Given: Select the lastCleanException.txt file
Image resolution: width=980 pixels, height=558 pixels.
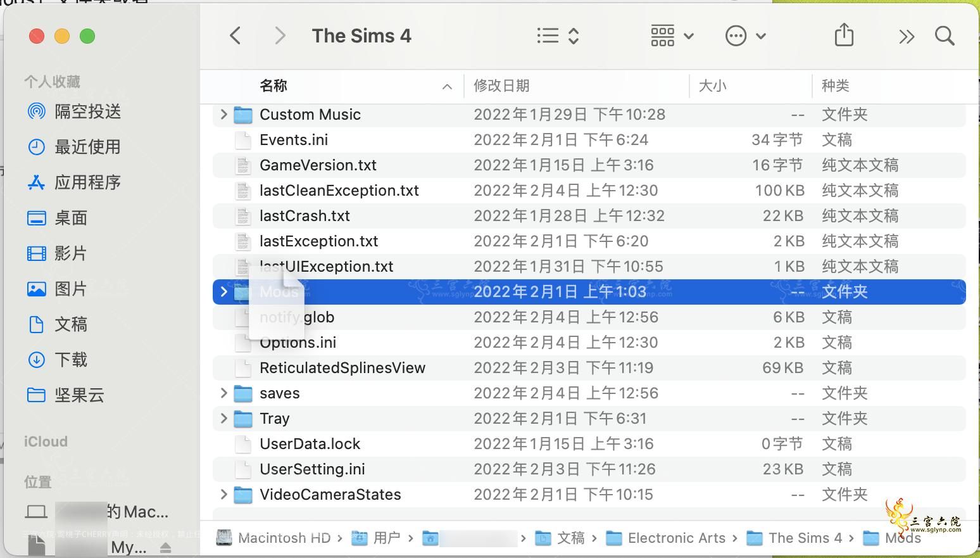Looking at the screenshot, I should [x=339, y=191].
